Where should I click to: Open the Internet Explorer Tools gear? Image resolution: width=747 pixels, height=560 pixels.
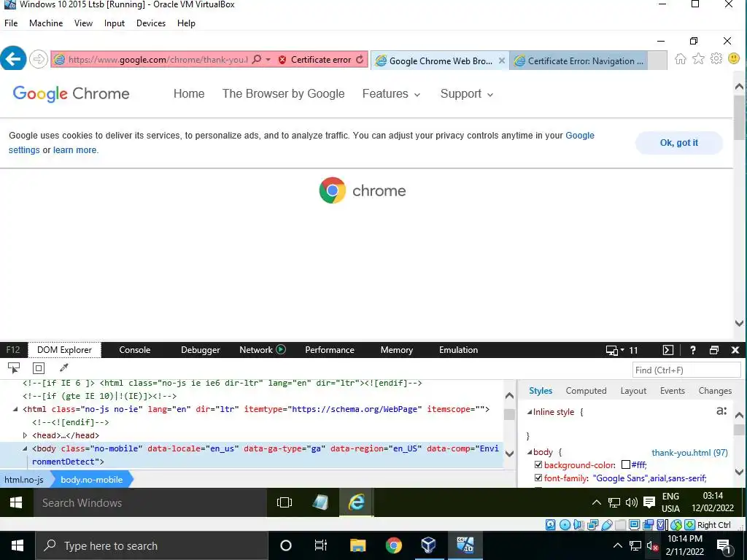716,58
